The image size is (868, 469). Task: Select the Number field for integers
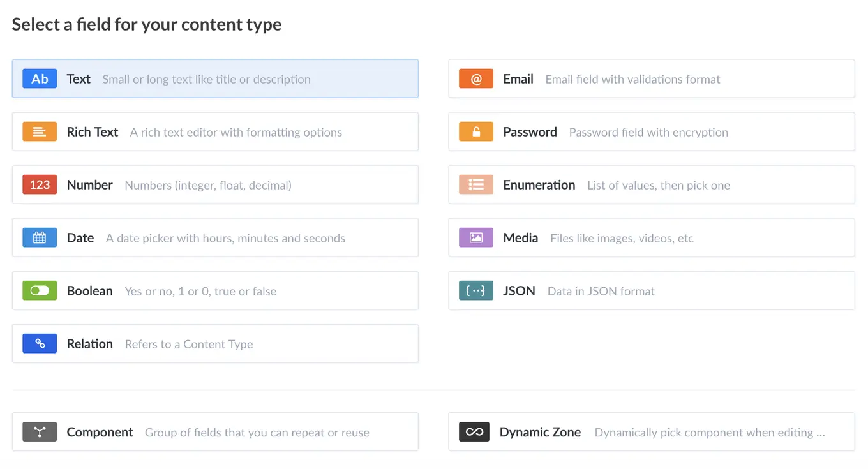[x=215, y=184]
